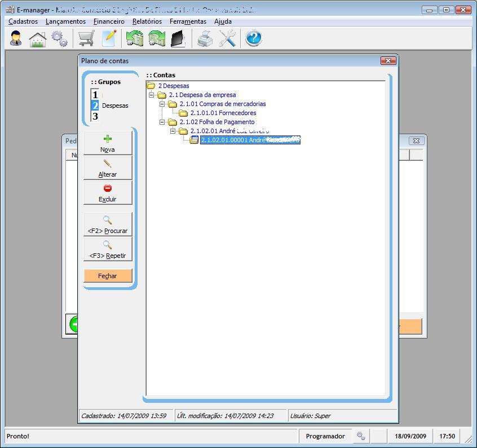This screenshot has width=477, height=448.
Task: Click the <F3> Repetir button
Action: point(108,249)
